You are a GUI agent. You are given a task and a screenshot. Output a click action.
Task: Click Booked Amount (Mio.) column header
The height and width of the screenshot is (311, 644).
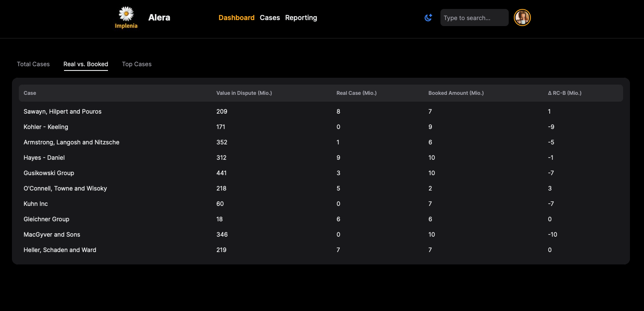456,93
